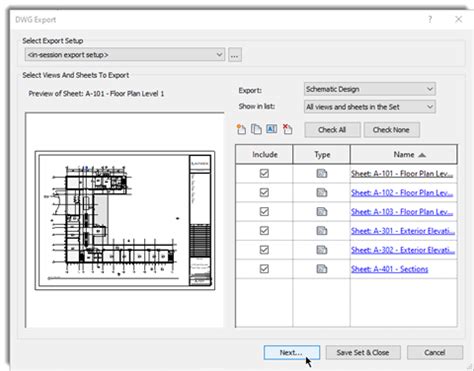Click the Delete Set icon
Viewport: 474px width, 371px height.
point(287,129)
